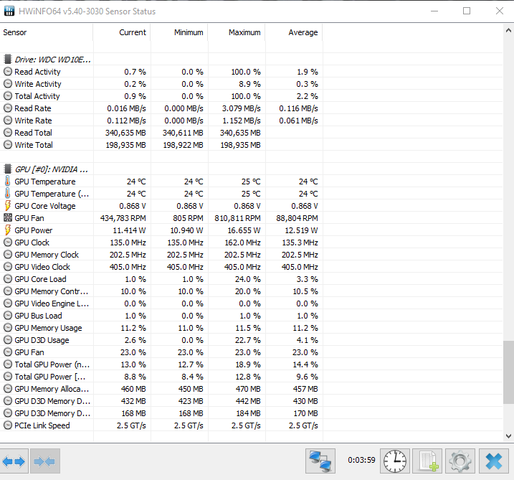
Task: Click the thermometer icon beside GPU Temperature
Action: [x=7, y=181]
